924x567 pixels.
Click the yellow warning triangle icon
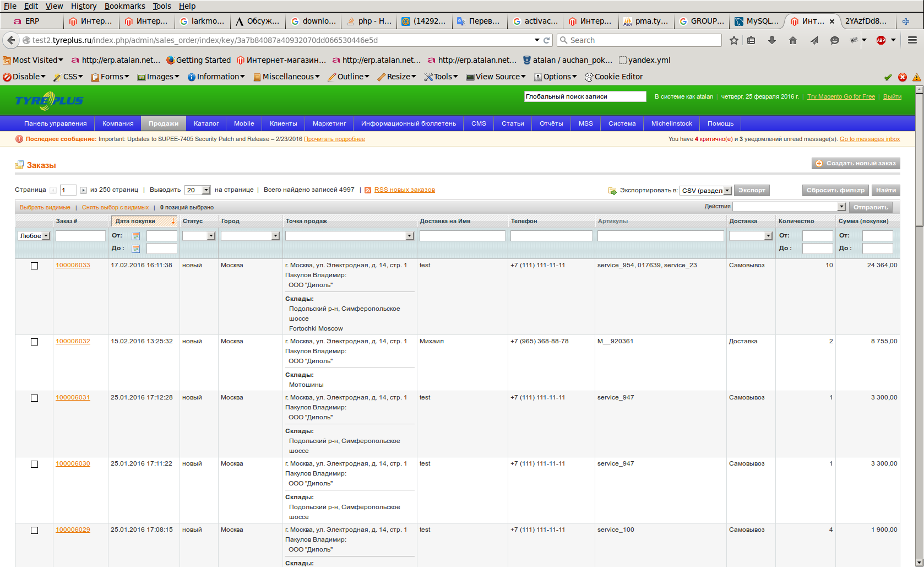(917, 77)
